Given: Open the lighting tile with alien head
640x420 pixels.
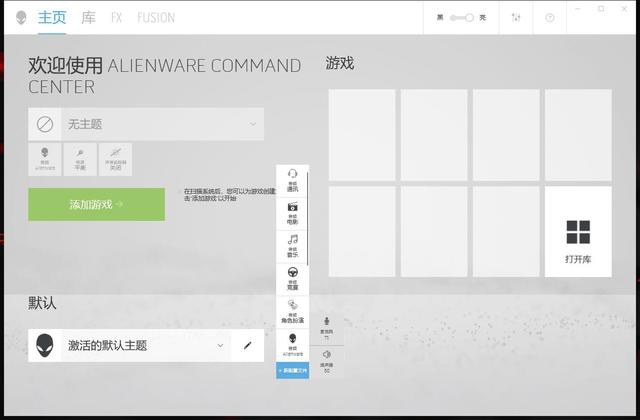Looking at the screenshot, I should (45, 159).
